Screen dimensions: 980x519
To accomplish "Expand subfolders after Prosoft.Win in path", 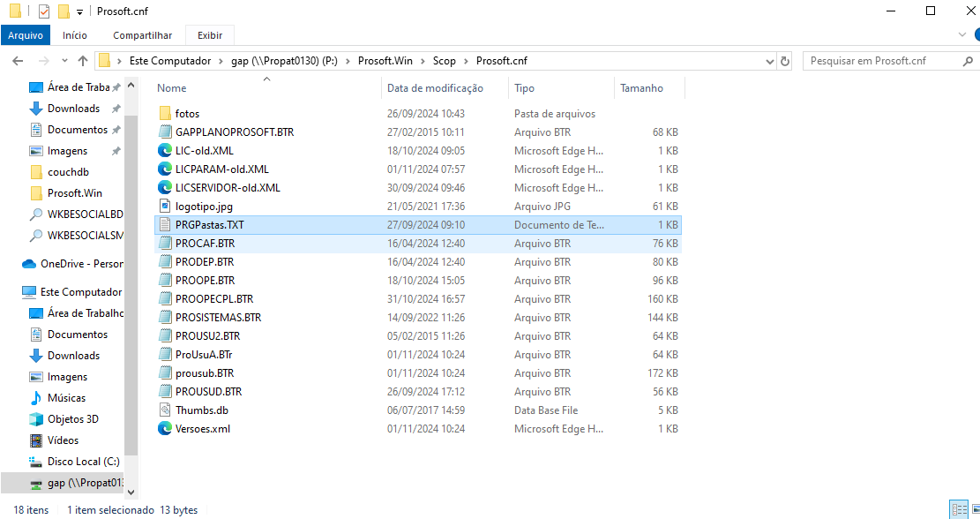I will point(423,61).
